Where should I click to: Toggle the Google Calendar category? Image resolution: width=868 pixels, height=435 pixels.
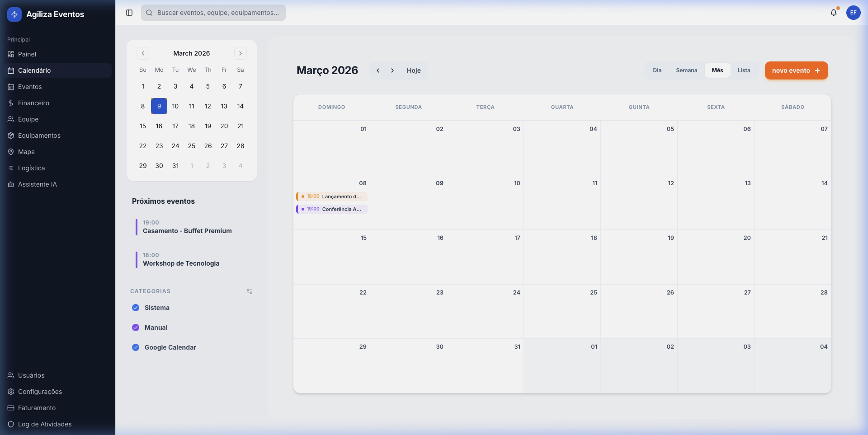point(135,347)
